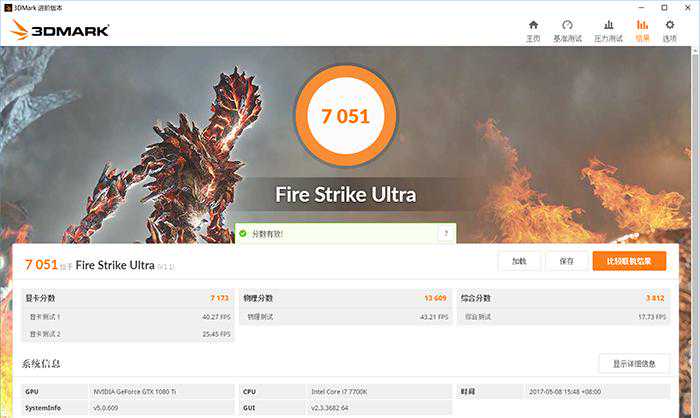Show details with 显示详细信息 button
This screenshot has width=700, height=418.
coord(633,364)
